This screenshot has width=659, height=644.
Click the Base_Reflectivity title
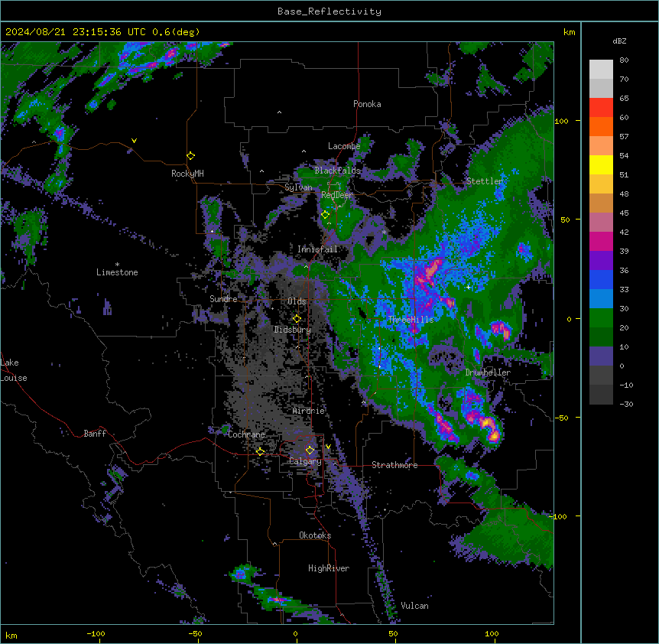click(x=329, y=11)
